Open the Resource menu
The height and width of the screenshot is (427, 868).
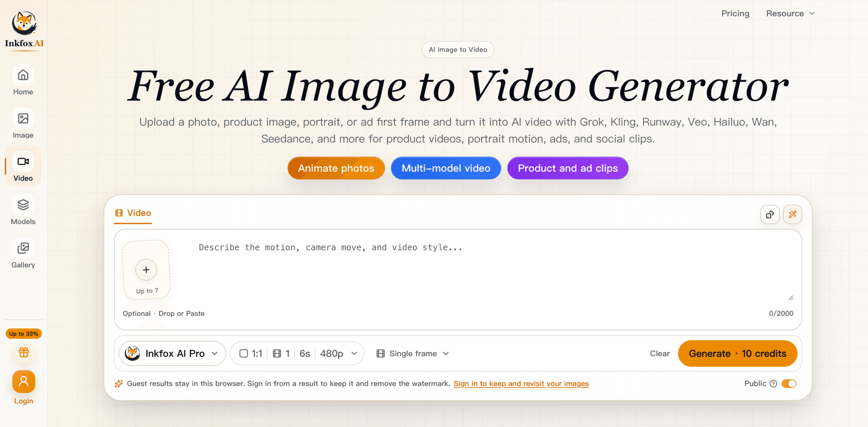[x=790, y=14]
